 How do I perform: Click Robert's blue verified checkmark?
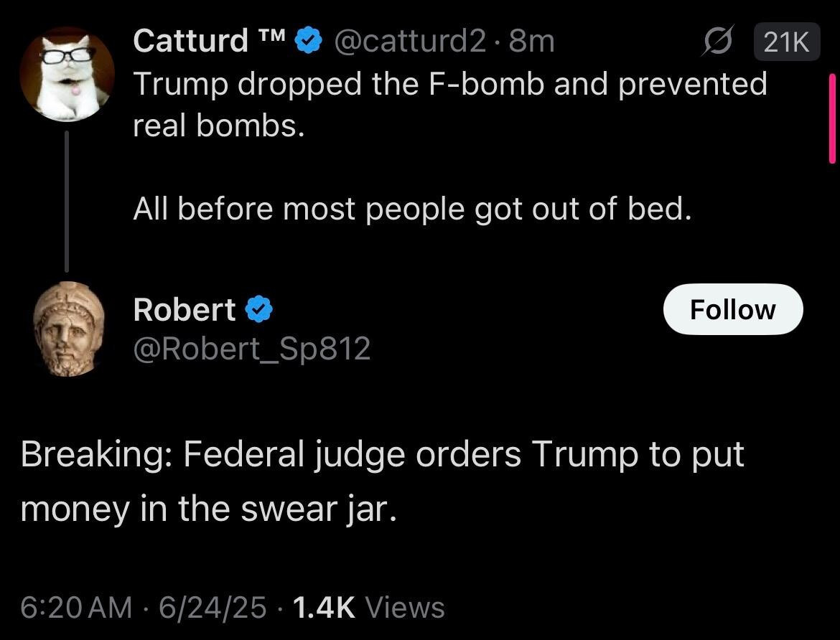259,309
